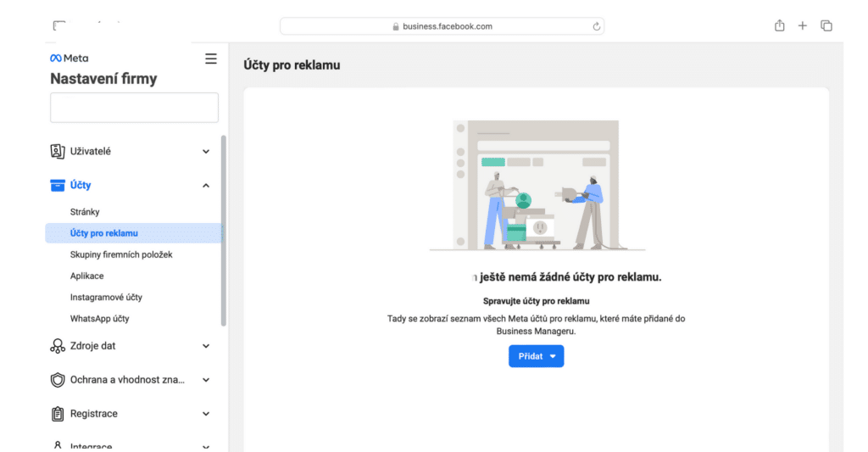Expand the Registrace chevron
This screenshot has height=452, width=868.
[206, 414]
